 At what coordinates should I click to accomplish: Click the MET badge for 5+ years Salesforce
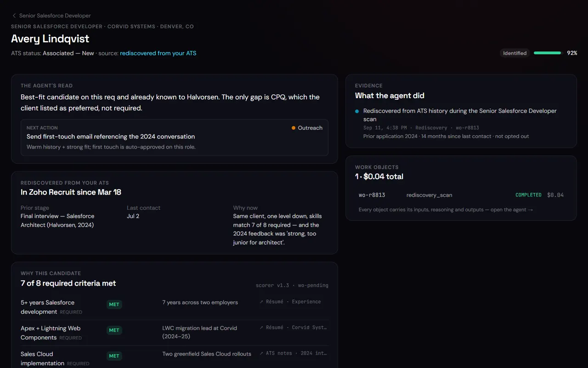coord(114,305)
